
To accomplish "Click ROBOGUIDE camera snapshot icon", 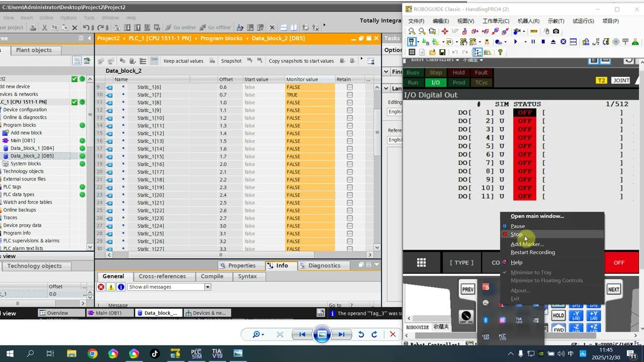I will [556, 31].
